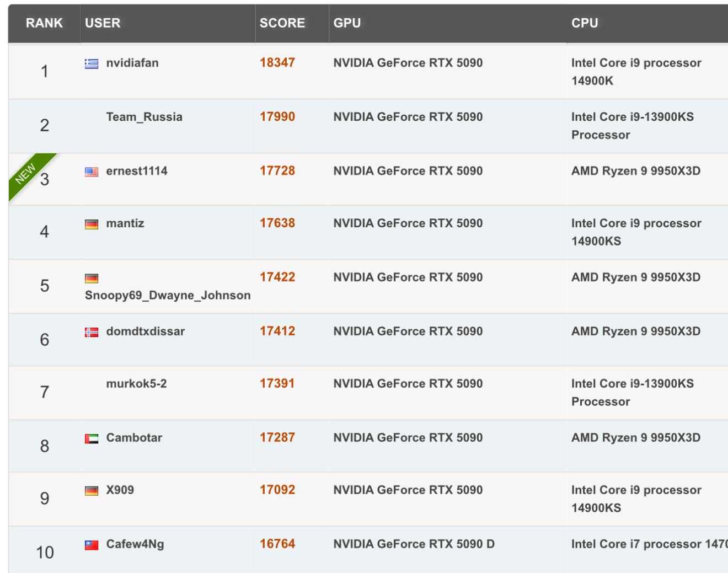Click the Norwegian flag beside domdtxdissar
Viewport: 728px width, 573px height.
[x=92, y=332]
